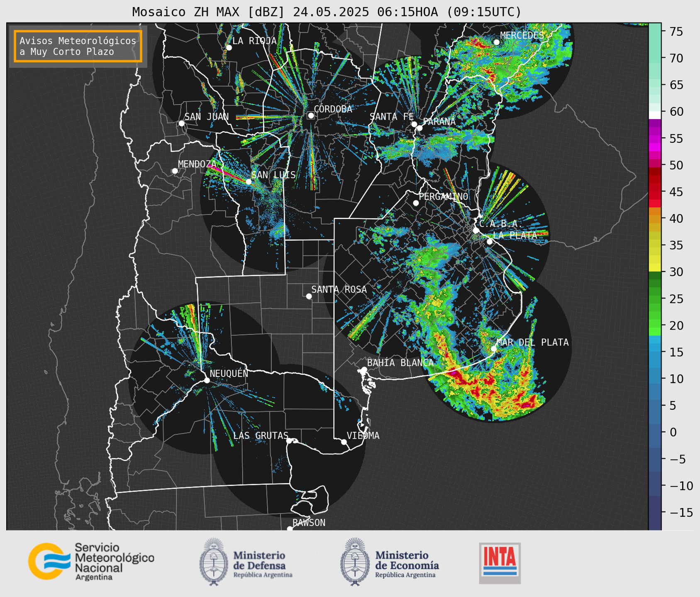
Task: Click the RAWSON label
Action: [309, 523]
